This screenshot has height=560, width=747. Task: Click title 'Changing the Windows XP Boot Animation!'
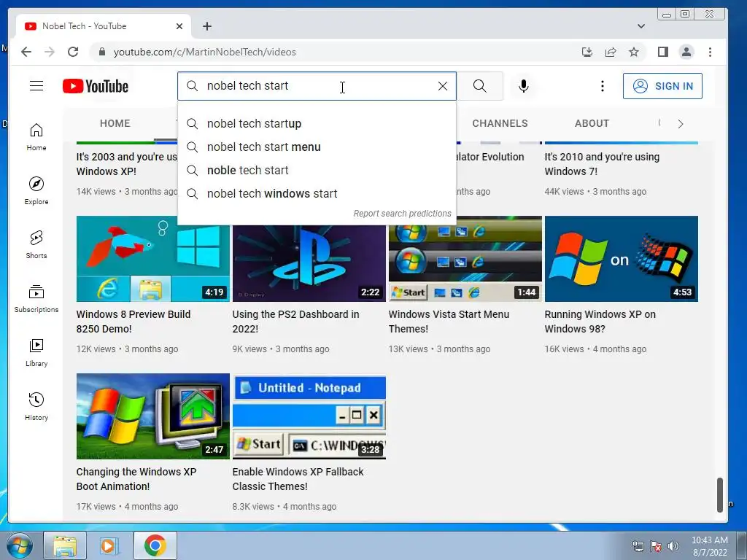tap(136, 479)
